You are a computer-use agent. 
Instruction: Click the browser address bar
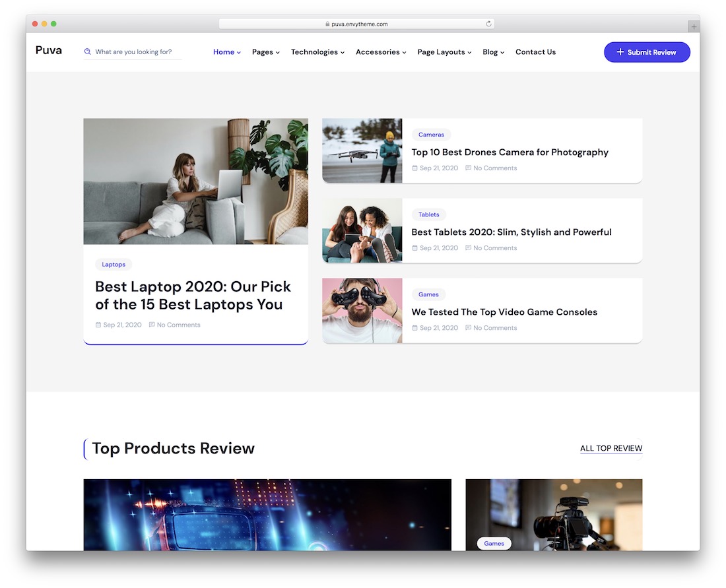click(x=356, y=24)
